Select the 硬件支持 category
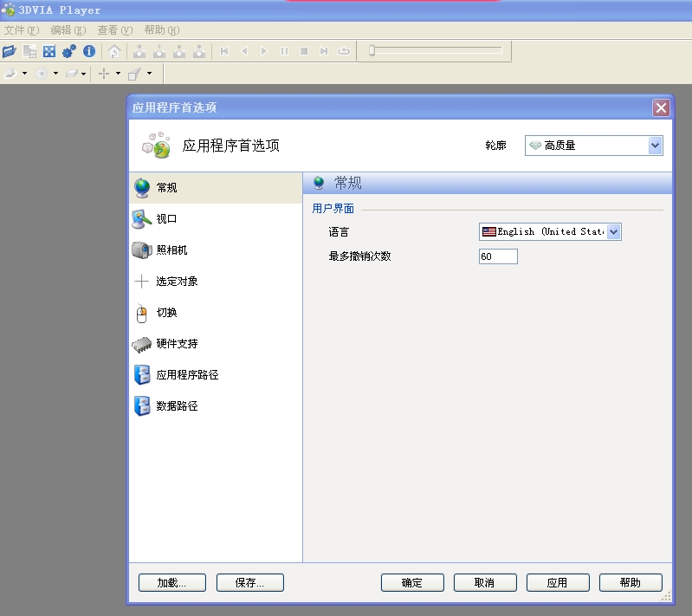Screen dimensions: 692x616 pyautogui.click(x=216, y=344)
